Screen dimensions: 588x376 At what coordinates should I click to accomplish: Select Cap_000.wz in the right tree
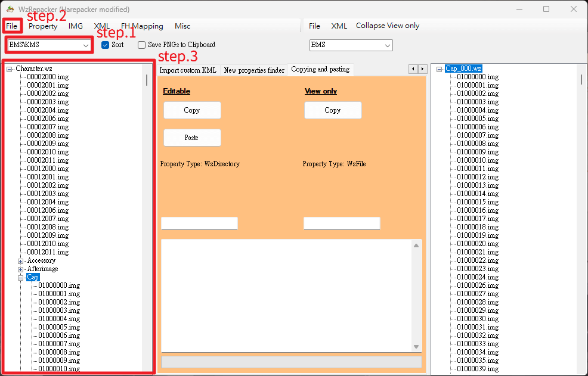[463, 69]
